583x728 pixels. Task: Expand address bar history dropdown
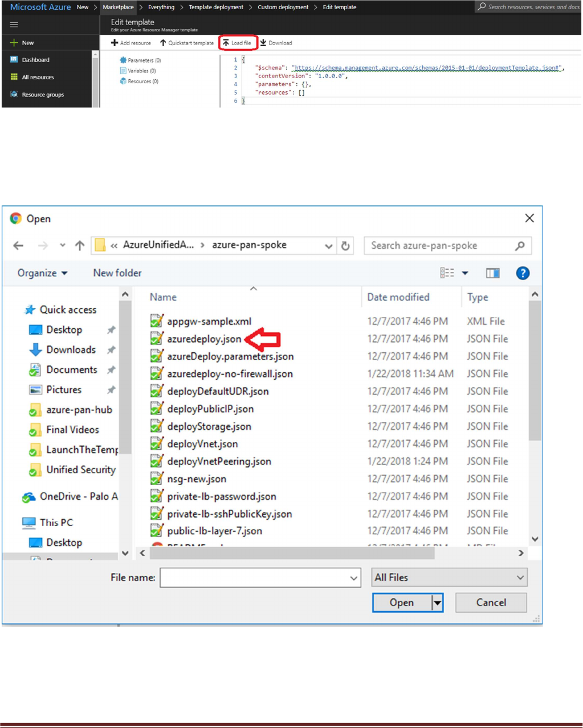[x=328, y=246]
